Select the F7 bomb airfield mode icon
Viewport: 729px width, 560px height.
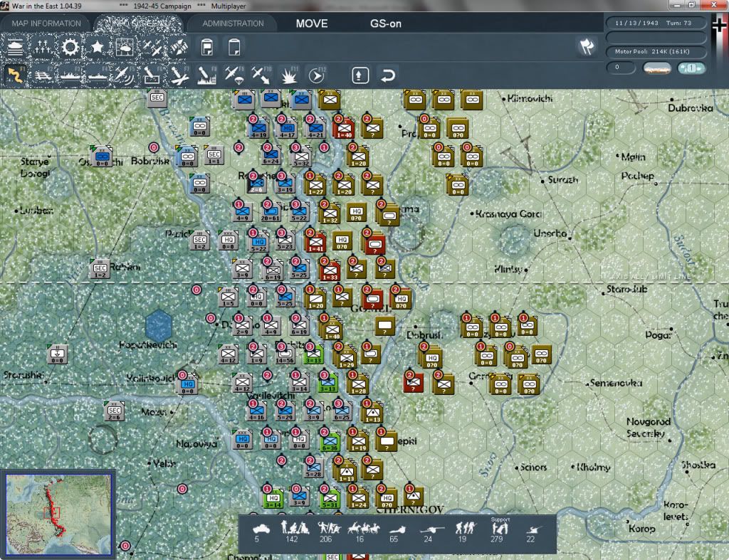(x=179, y=75)
